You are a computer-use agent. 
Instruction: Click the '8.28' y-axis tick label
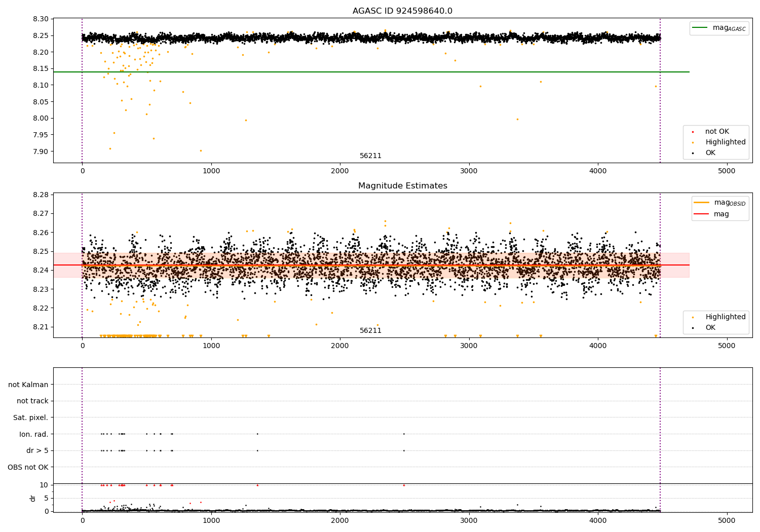click(x=41, y=195)
